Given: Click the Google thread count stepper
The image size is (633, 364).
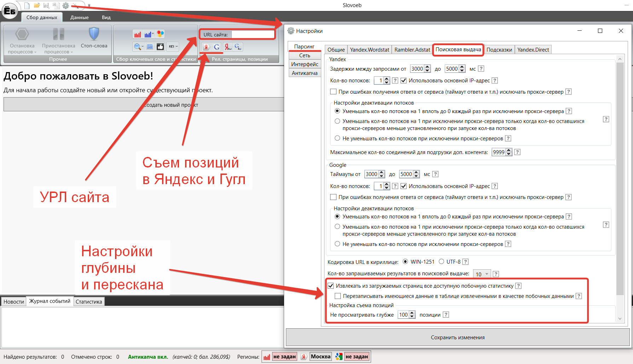Looking at the screenshot, I should pyautogui.click(x=387, y=186).
